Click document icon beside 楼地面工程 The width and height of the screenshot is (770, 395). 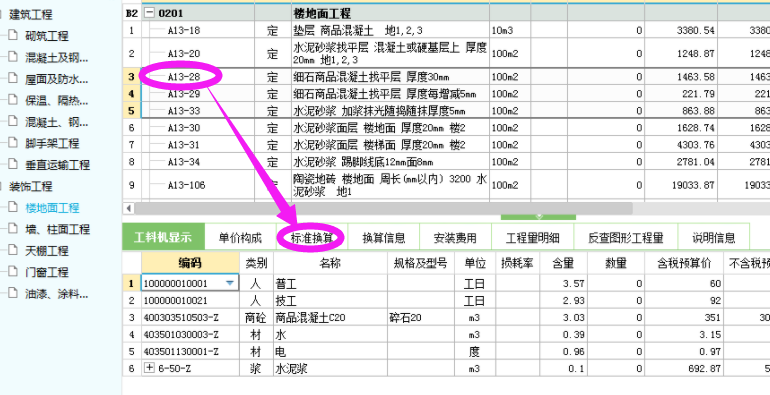[13, 207]
